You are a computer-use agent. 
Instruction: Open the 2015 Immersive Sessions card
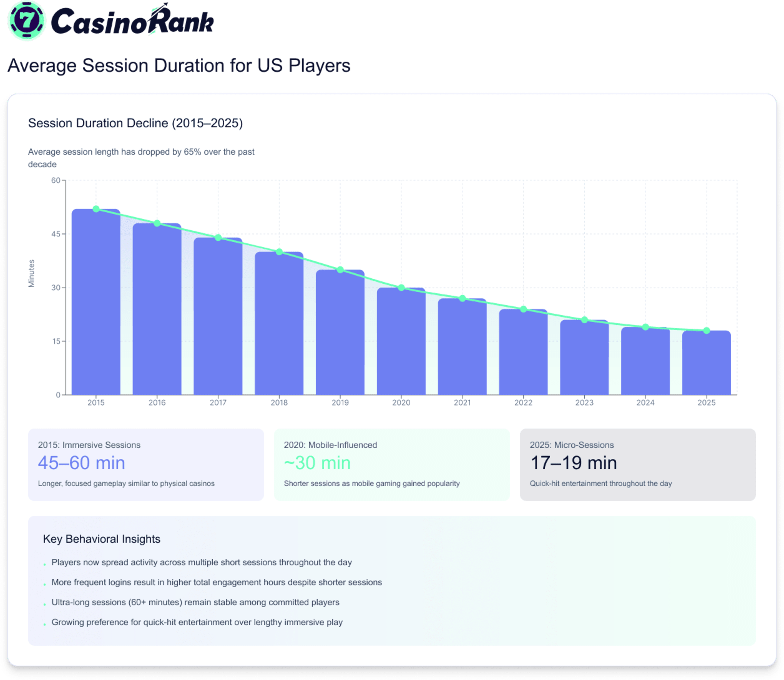(146, 464)
